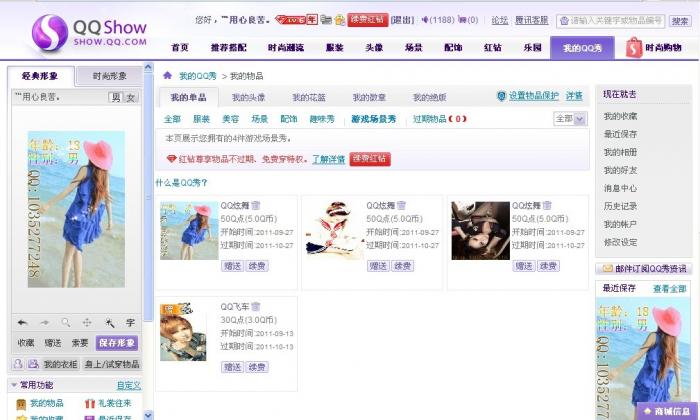Viewport: 700px width, 420px height.
Task: Click 退出 to log out
Action: (402, 20)
